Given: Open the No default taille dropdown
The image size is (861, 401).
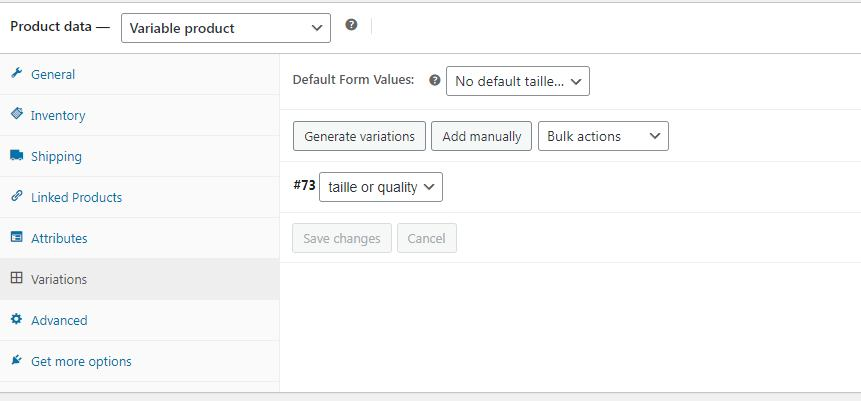Looking at the screenshot, I should click(x=517, y=81).
